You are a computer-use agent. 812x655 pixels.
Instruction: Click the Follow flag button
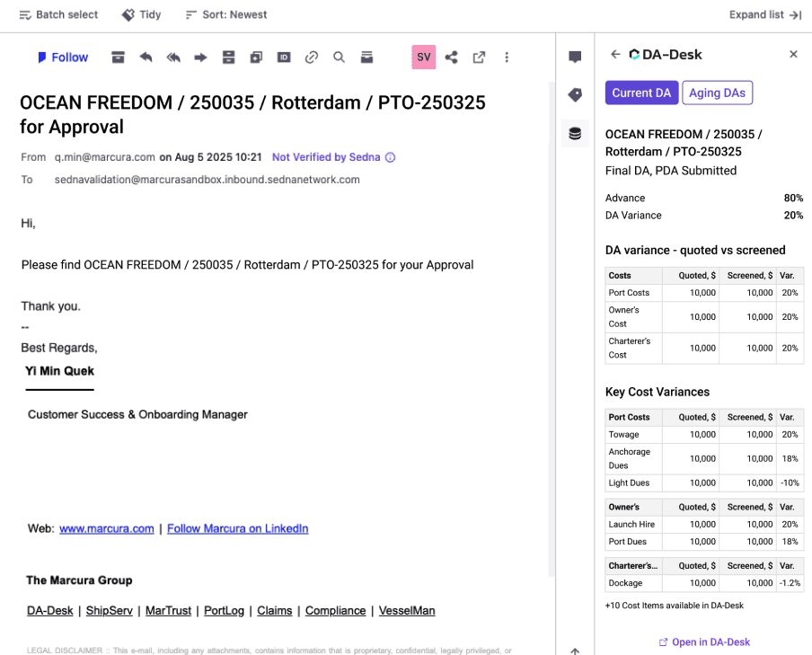63,57
